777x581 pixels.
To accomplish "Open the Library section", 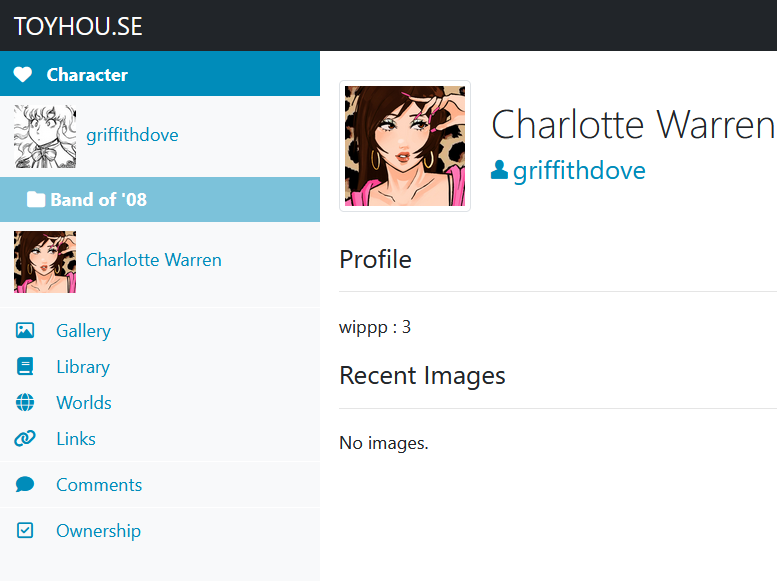I will [x=83, y=367].
